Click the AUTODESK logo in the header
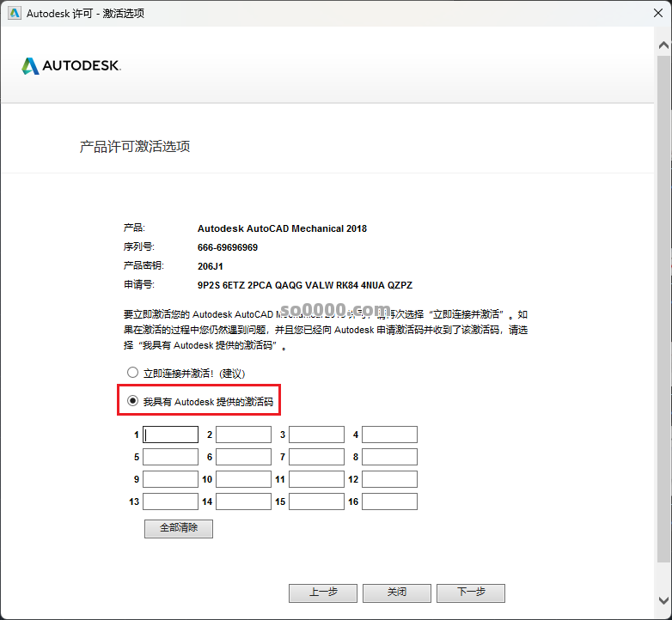This screenshot has height=620, width=672. 71,66
